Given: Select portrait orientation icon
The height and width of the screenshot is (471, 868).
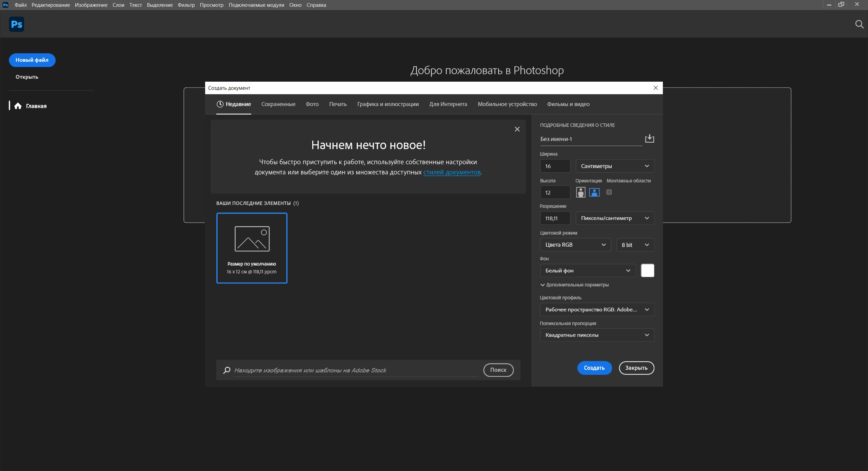Looking at the screenshot, I should coord(580,192).
